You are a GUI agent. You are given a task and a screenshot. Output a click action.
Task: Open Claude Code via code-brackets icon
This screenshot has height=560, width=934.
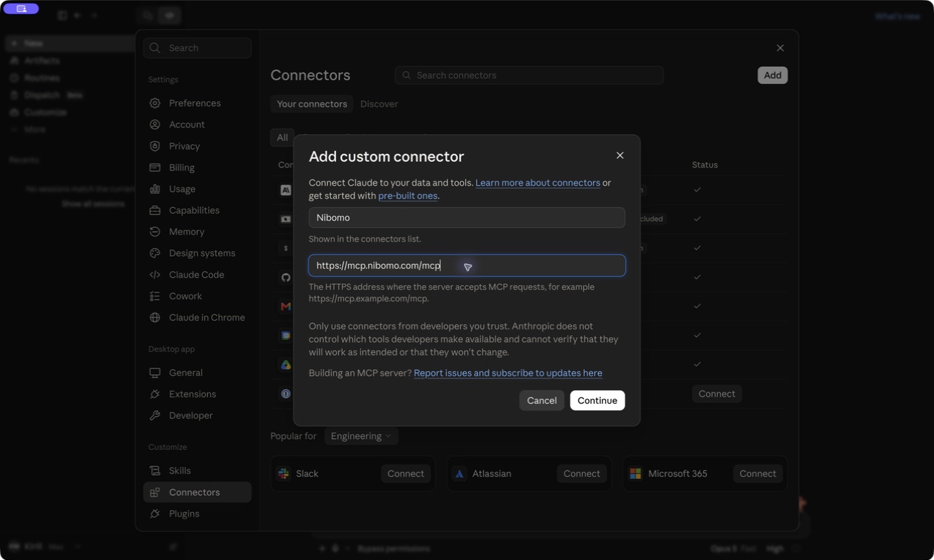(155, 274)
